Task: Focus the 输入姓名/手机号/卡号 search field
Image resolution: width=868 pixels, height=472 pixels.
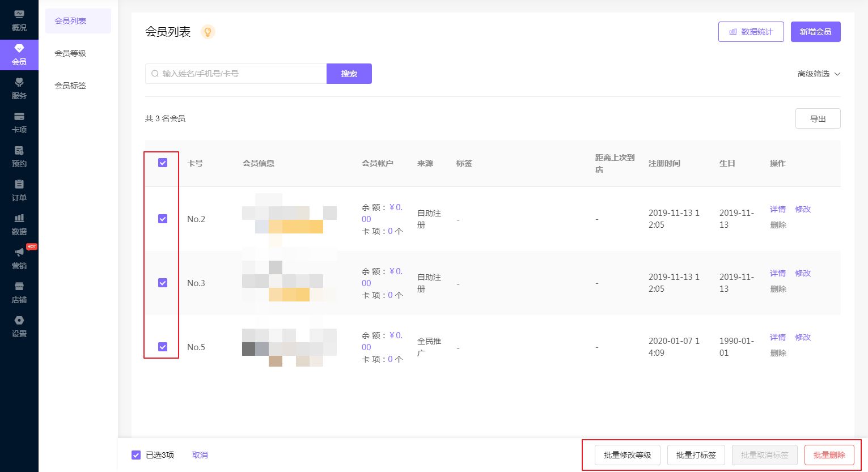Action: pyautogui.click(x=236, y=74)
